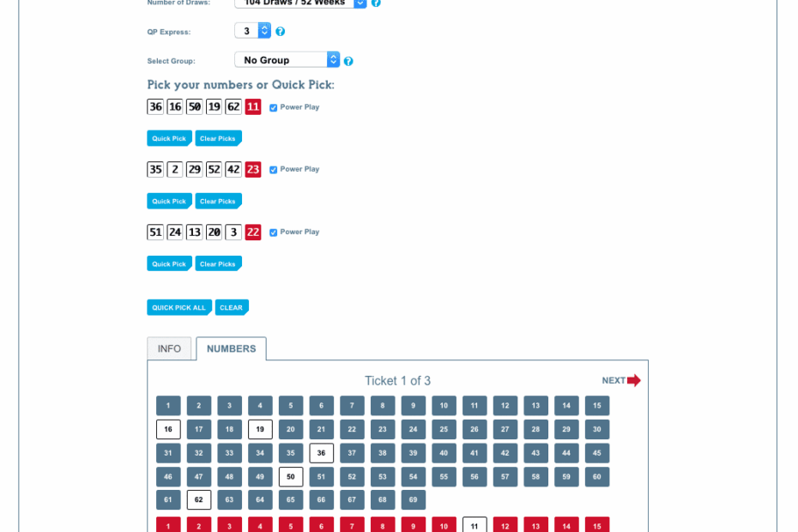Toggle Power Play for second ticket
The image size is (798, 532).
click(x=274, y=170)
